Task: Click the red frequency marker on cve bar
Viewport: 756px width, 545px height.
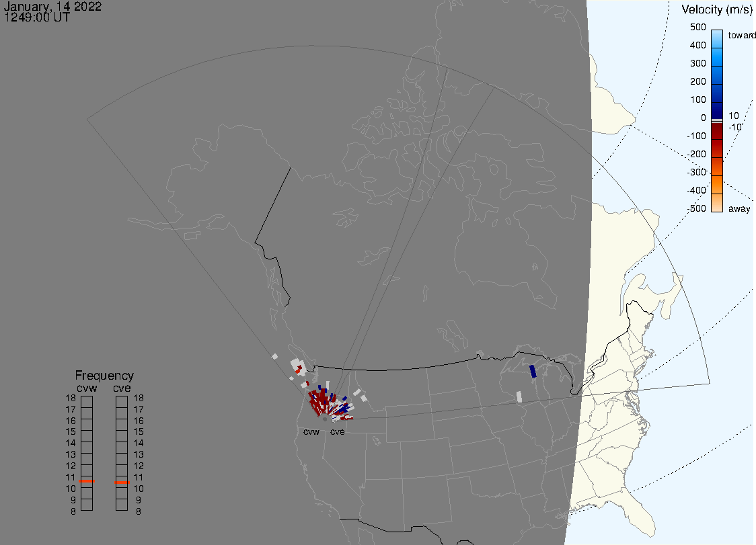Action: click(x=122, y=483)
